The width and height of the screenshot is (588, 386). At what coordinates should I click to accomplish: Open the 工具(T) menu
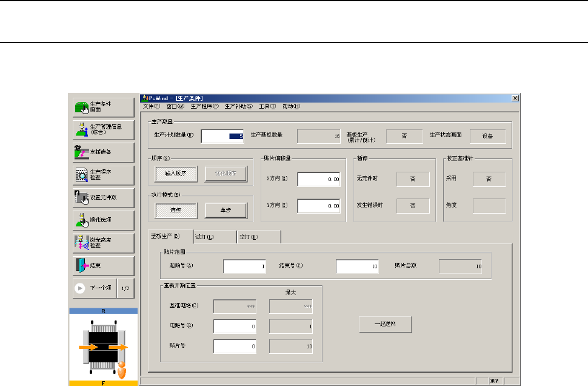pyautogui.click(x=267, y=106)
